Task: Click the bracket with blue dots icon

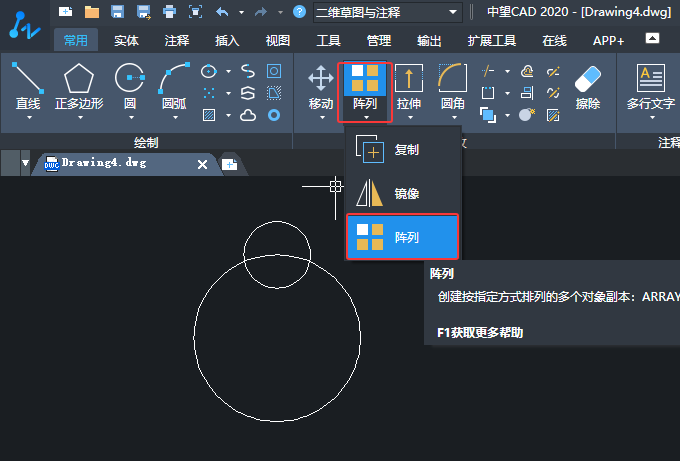Action: coord(488,93)
